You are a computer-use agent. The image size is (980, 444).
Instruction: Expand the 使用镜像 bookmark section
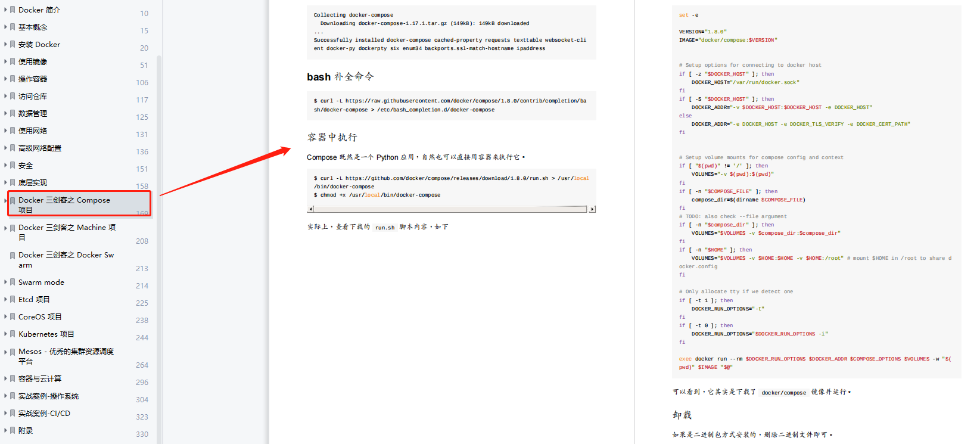coord(5,62)
